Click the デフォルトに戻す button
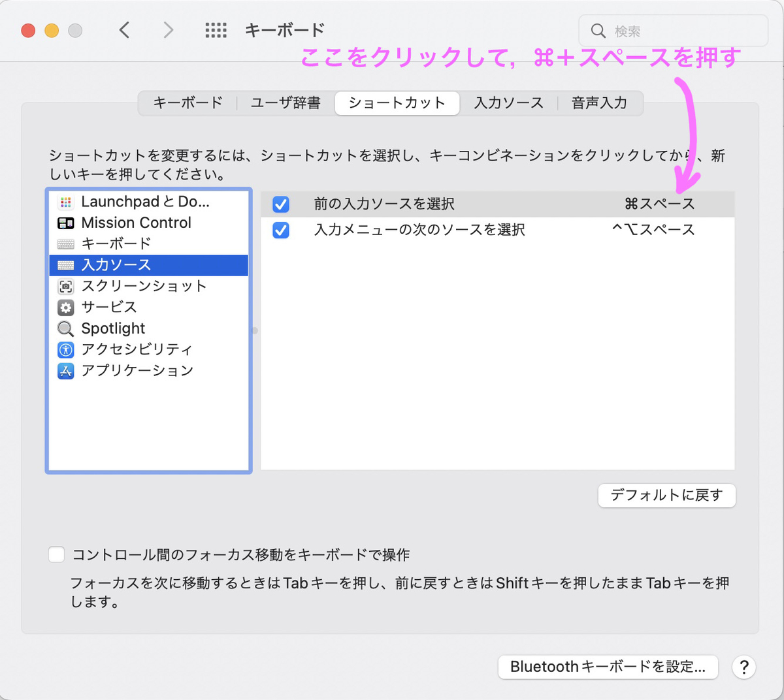784x700 pixels. coord(666,496)
